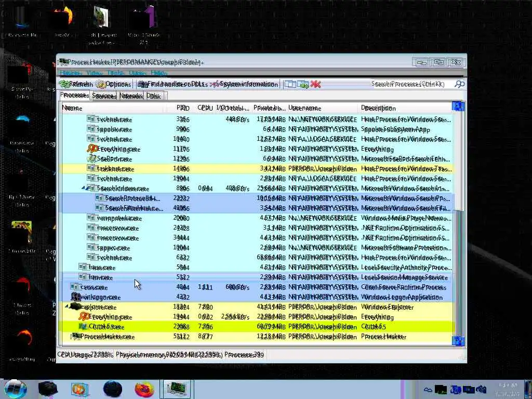The width and height of the screenshot is (532, 399).
Task: Click the Refresh toolbar button
Action: 76,84
